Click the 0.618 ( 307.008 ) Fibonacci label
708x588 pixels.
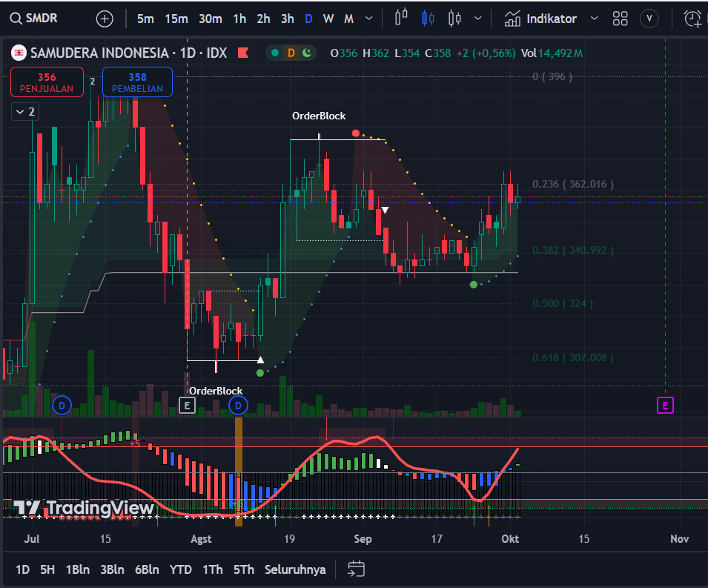pyautogui.click(x=573, y=357)
